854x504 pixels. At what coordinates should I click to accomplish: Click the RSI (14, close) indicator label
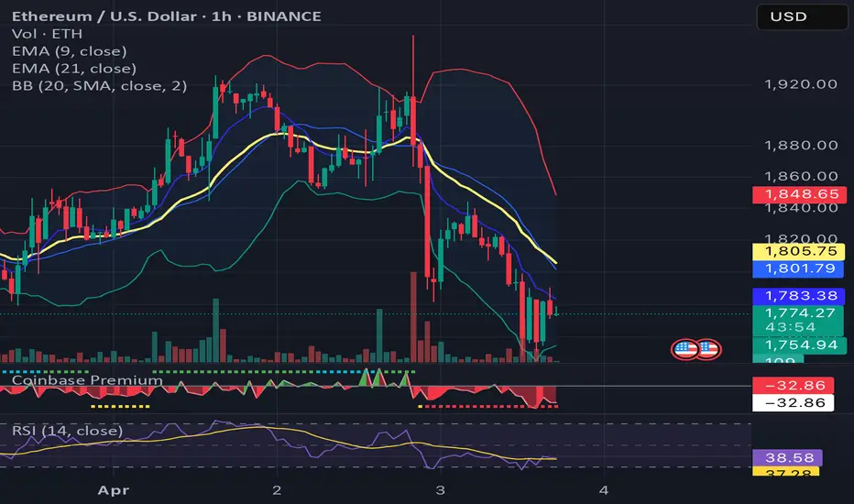pos(68,431)
